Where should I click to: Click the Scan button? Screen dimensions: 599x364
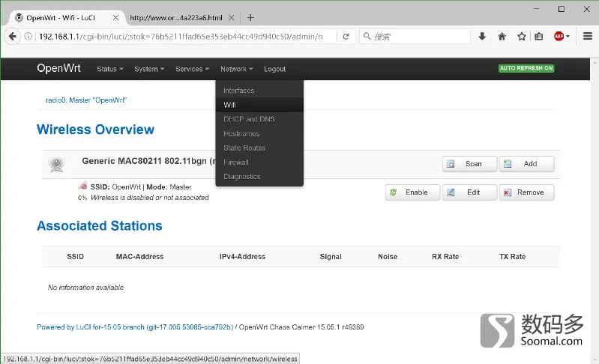click(469, 164)
